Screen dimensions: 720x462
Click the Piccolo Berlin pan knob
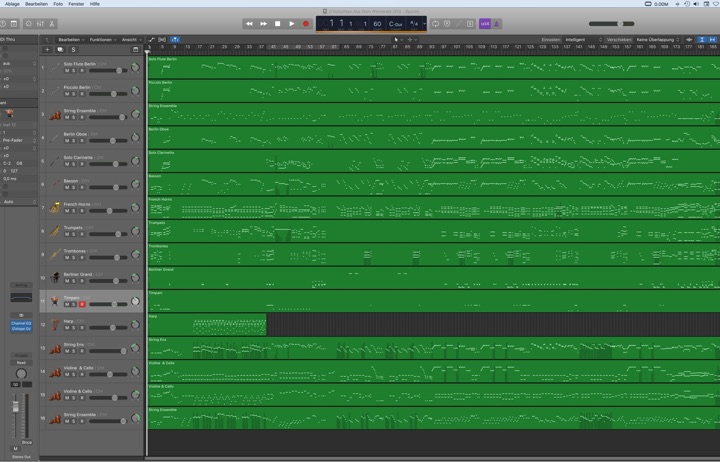click(135, 91)
